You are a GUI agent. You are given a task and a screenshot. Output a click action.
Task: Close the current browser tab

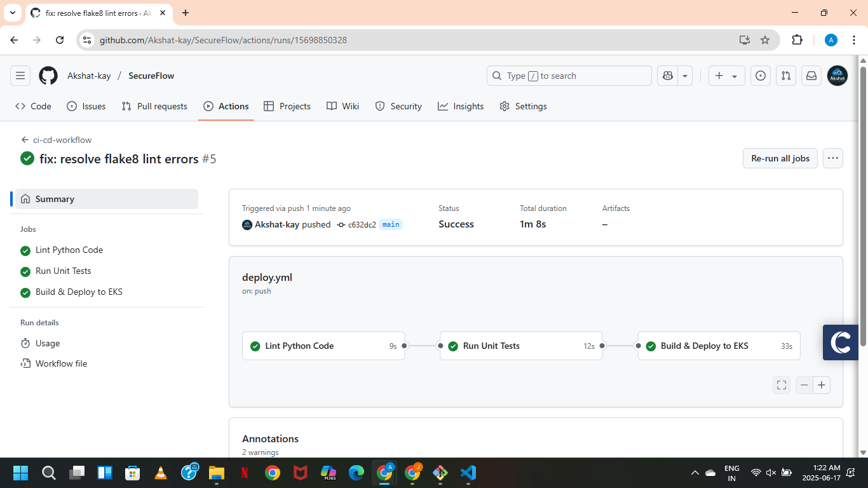pyautogui.click(x=164, y=13)
